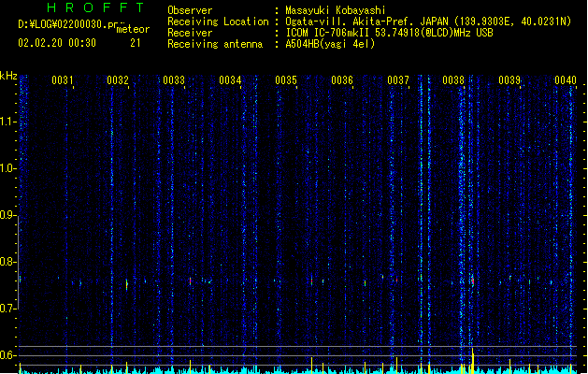The image size is (588, 374).
Task: Click the 0033 time marker
Action: [174, 80]
